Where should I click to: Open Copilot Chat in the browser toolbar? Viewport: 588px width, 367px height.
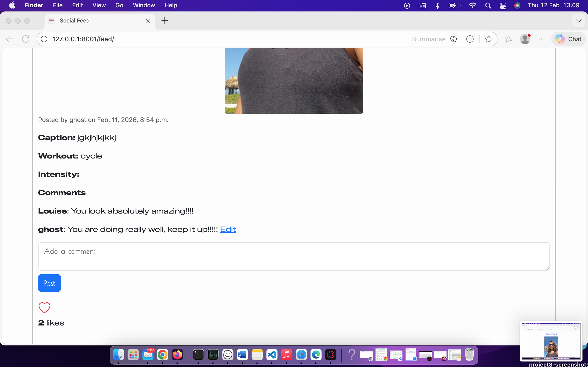[568, 39]
